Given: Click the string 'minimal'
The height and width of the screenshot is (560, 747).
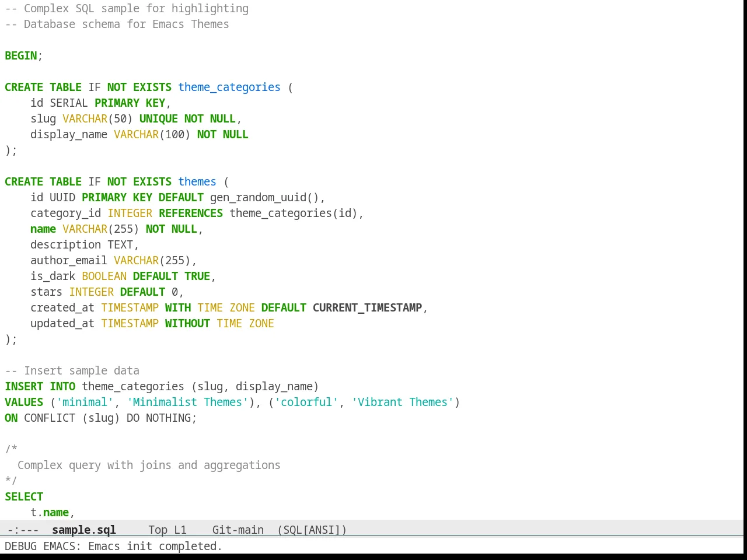Looking at the screenshot, I should [x=85, y=402].
